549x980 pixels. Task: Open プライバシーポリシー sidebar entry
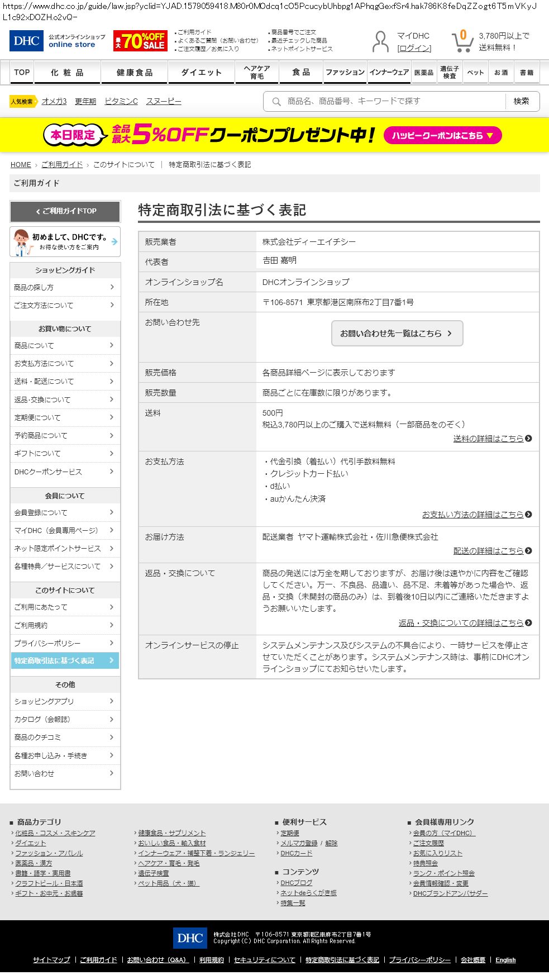tap(65, 643)
